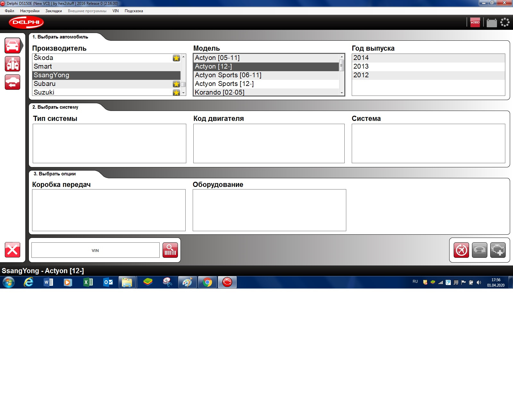
Task: Click the grey car button
Action: [480, 250]
